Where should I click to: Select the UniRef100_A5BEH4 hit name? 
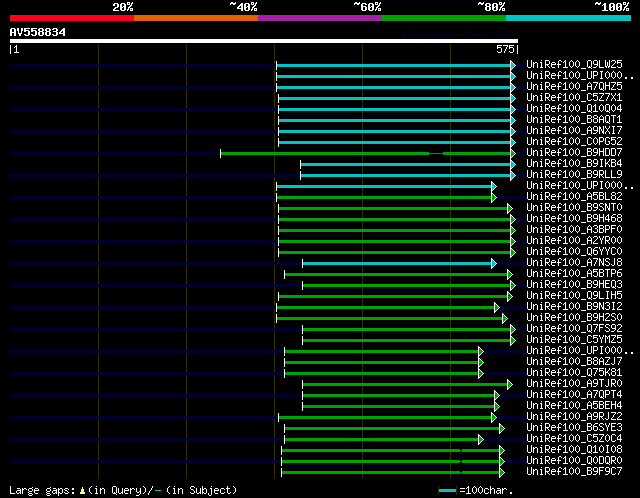tap(574, 406)
